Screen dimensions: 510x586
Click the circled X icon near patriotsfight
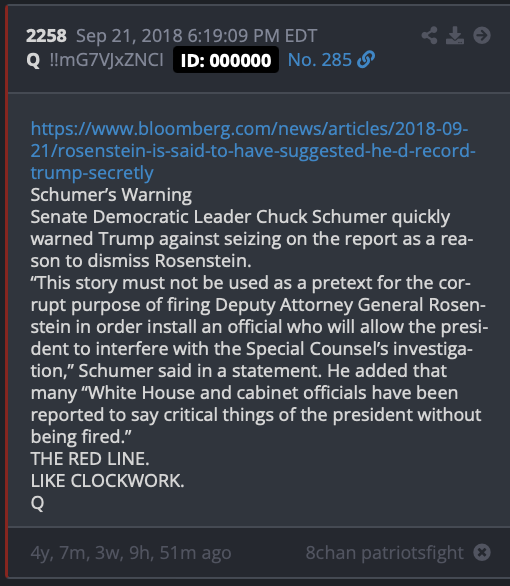click(x=482, y=552)
